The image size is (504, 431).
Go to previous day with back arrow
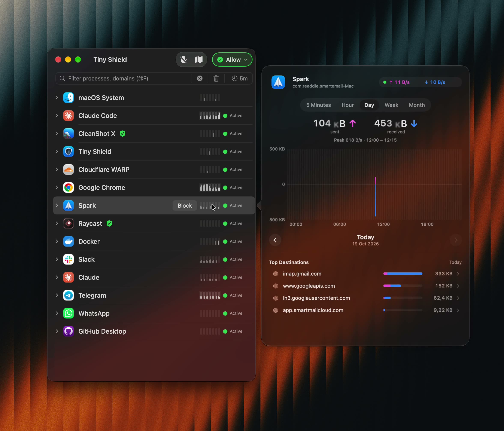(275, 240)
